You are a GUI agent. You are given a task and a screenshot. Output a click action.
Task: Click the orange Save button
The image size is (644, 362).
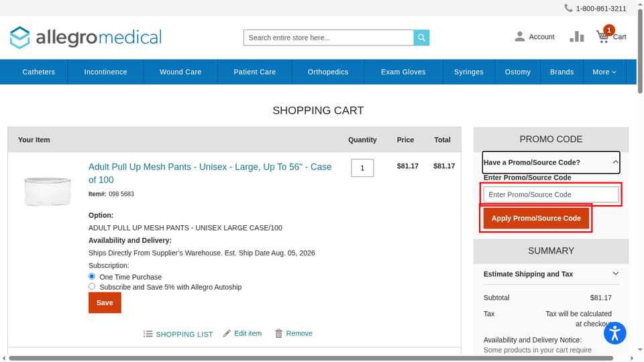pos(105,302)
